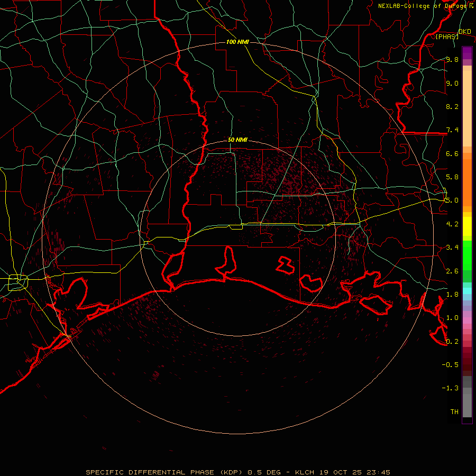Pick the pink color bar segment
The width and height of the screenshot is (476, 476).
tap(467, 321)
